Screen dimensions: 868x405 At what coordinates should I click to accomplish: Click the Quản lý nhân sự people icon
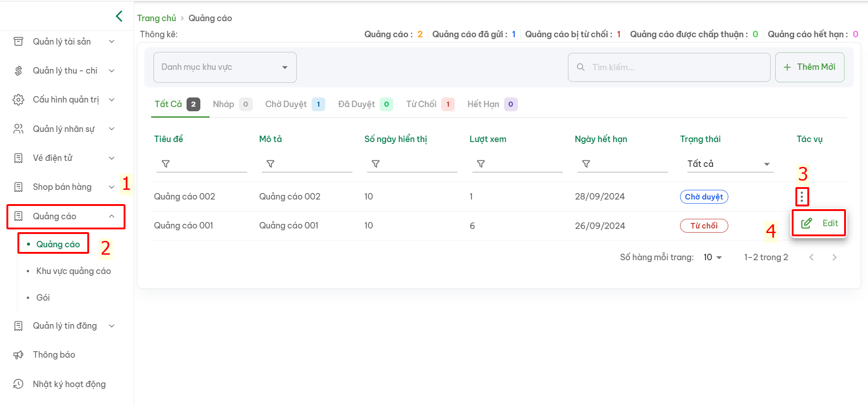coord(18,129)
